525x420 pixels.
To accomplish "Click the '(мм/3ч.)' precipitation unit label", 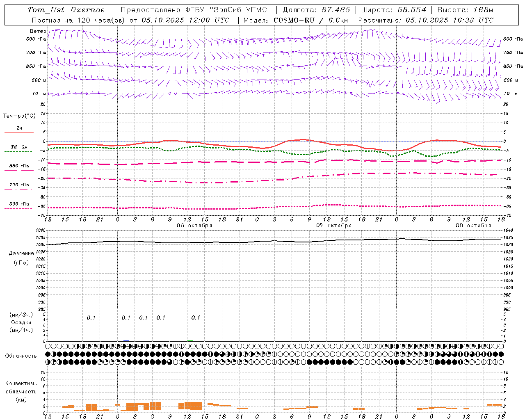I will (x=21, y=315).
